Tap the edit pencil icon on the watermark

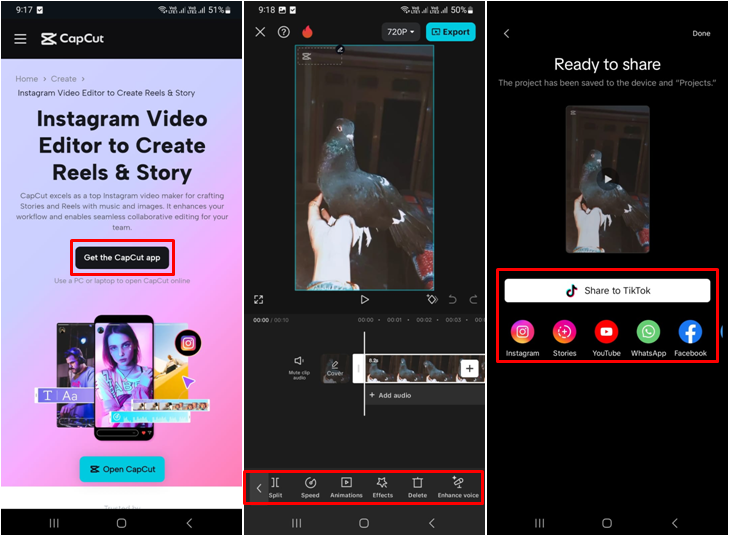tap(340, 49)
